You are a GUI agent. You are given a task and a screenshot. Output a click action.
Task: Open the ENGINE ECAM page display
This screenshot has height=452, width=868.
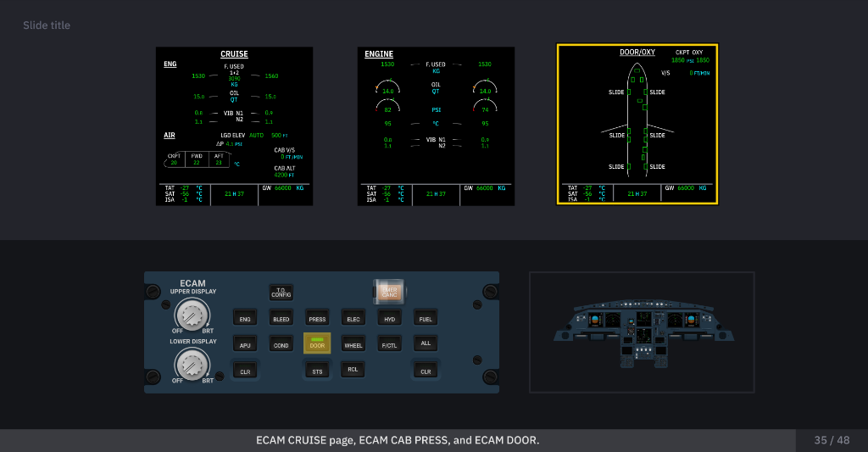[x=436, y=126]
